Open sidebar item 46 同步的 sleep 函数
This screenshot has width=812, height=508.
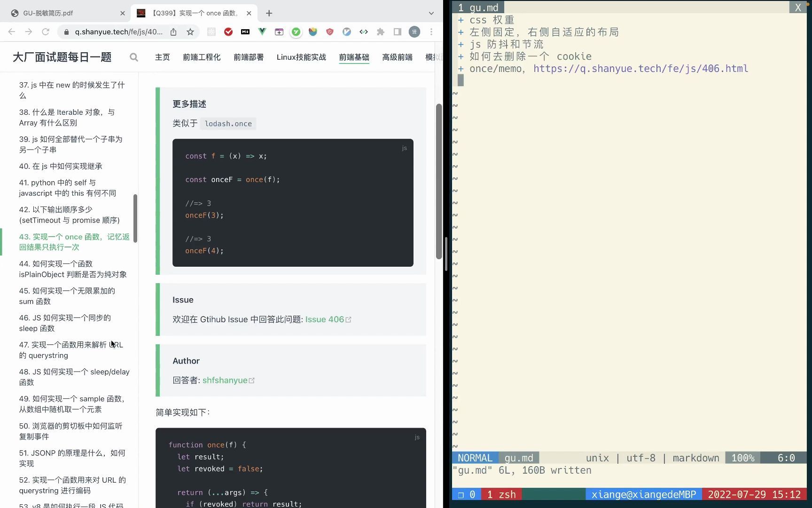pos(65,323)
